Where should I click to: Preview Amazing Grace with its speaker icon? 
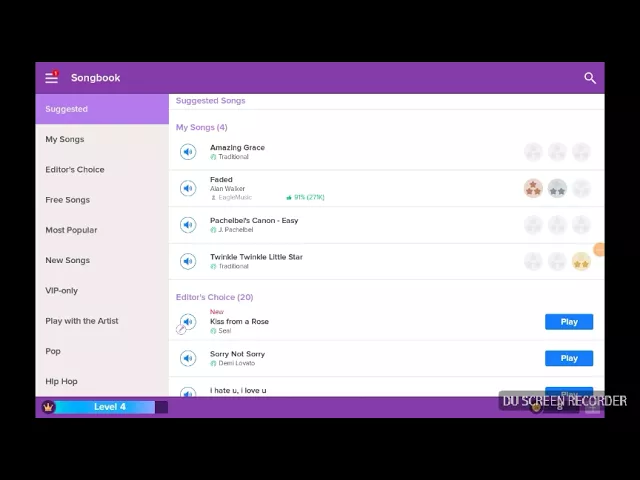pyautogui.click(x=188, y=152)
